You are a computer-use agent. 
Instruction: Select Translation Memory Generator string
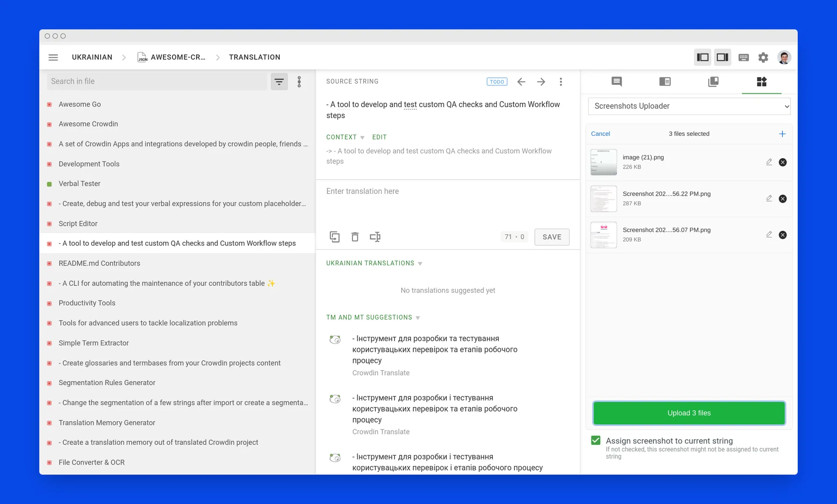177,423
